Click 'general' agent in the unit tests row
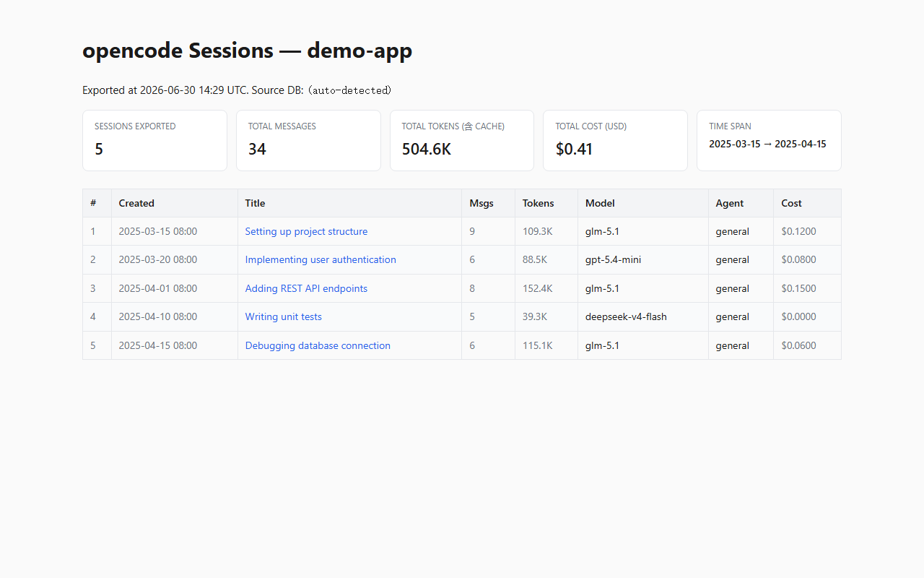The height and width of the screenshot is (578, 924). [732, 316]
